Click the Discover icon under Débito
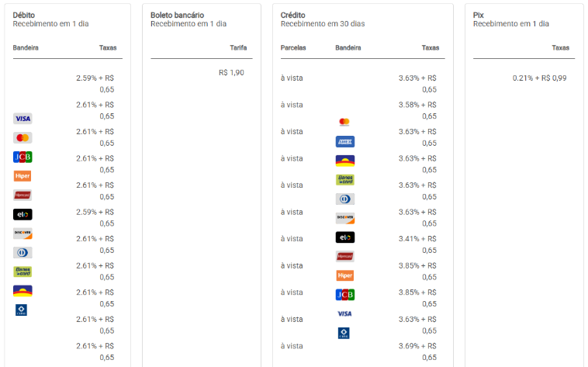Image resolution: width=588 pixels, height=367 pixels. point(22,234)
